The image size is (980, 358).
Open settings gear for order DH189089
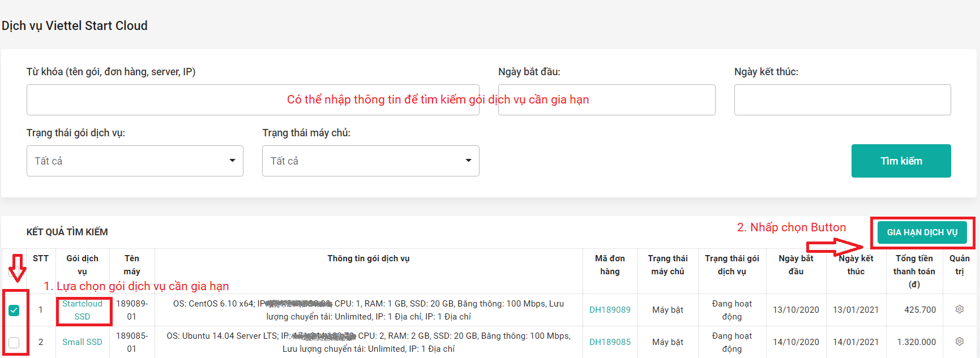coord(959,309)
